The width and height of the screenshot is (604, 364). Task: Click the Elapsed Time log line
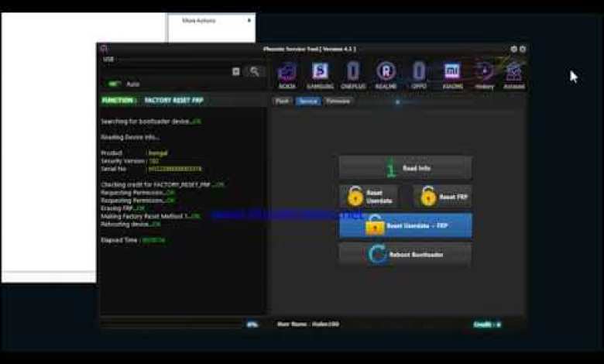tap(133, 240)
